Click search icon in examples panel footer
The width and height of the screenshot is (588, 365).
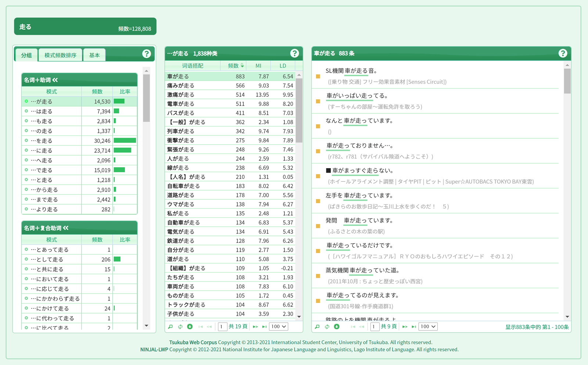pos(317,327)
